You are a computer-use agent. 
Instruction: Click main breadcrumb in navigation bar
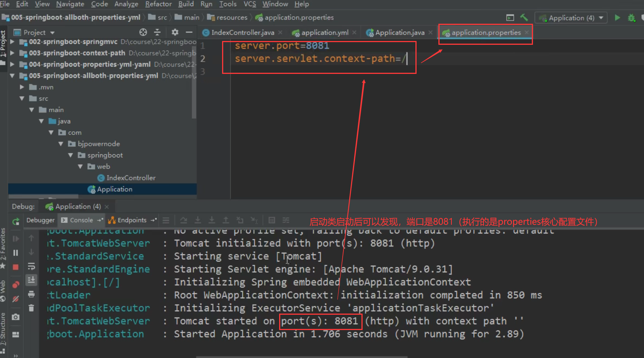point(191,18)
